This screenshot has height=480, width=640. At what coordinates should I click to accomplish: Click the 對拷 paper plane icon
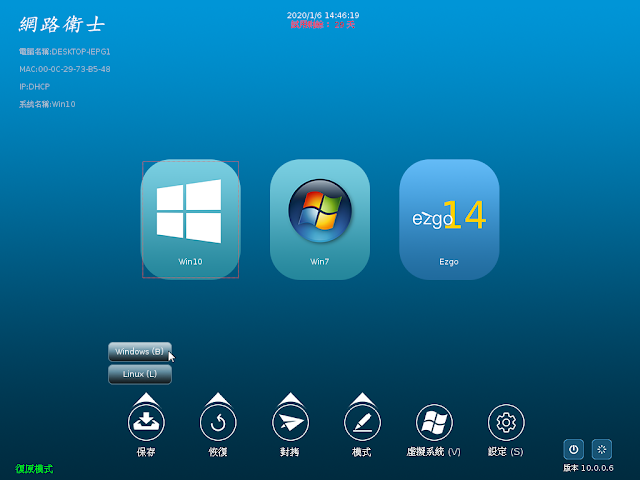point(290,422)
